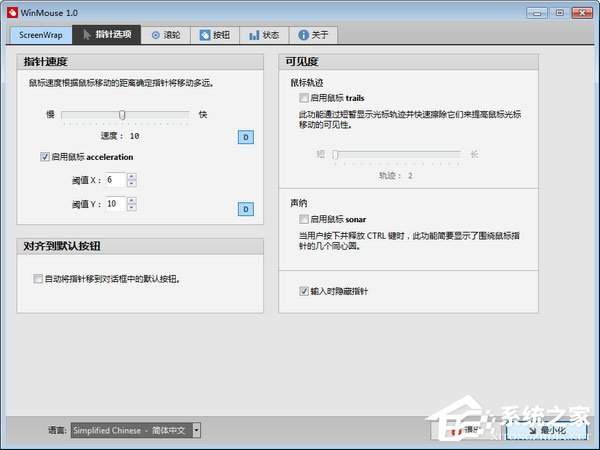Increase the threshold X value with up arrow
The width and height of the screenshot is (600, 450).
coord(131,176)
